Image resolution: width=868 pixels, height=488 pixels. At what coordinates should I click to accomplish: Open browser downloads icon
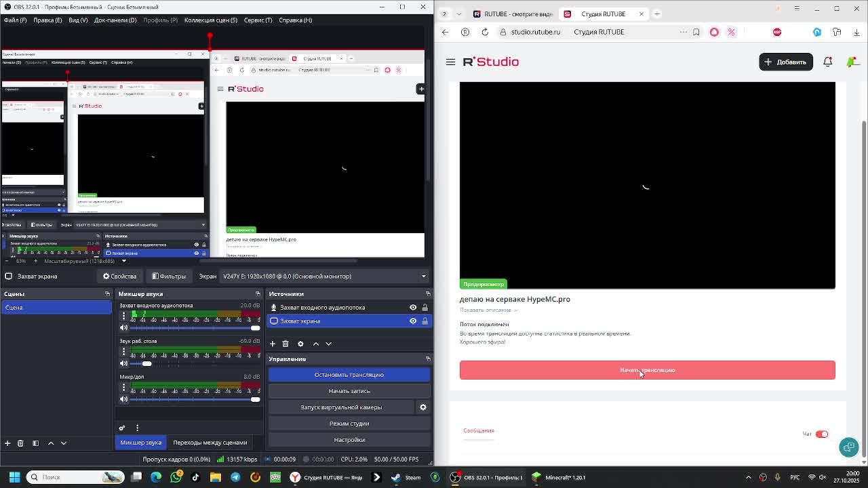pyautogui.click(x=856, y=32)
